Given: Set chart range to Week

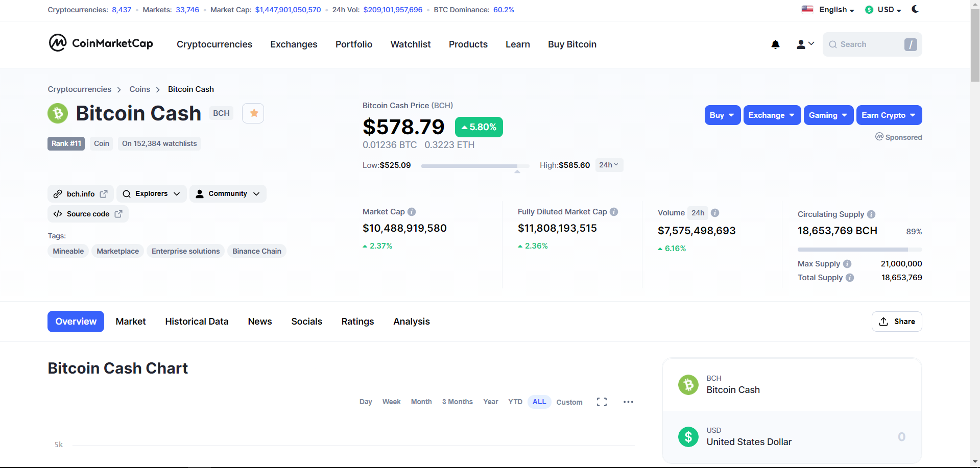Looking at the screenshot, I should [391, 402].
